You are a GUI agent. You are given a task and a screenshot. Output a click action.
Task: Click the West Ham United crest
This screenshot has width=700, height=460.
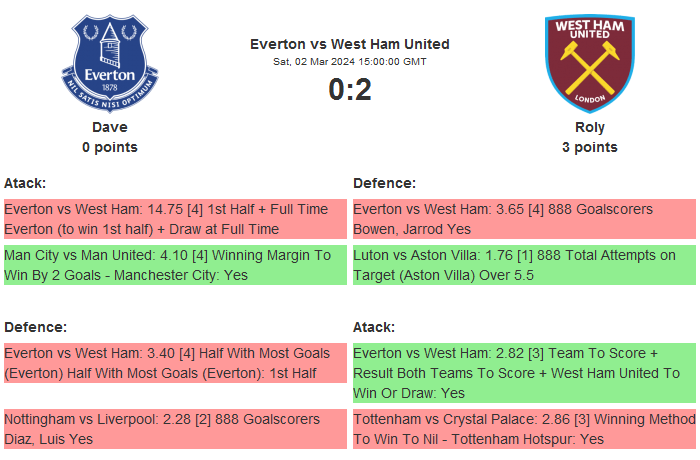[589, 62]
